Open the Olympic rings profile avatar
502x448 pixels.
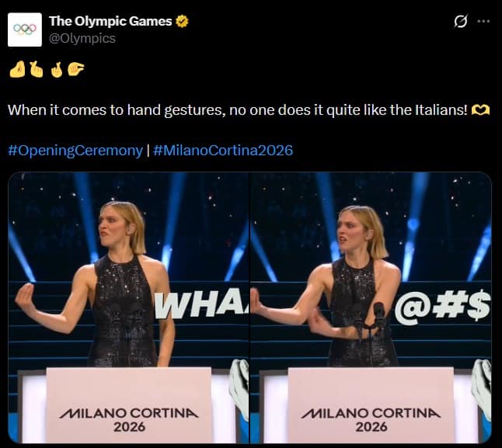tap(25, 30)
